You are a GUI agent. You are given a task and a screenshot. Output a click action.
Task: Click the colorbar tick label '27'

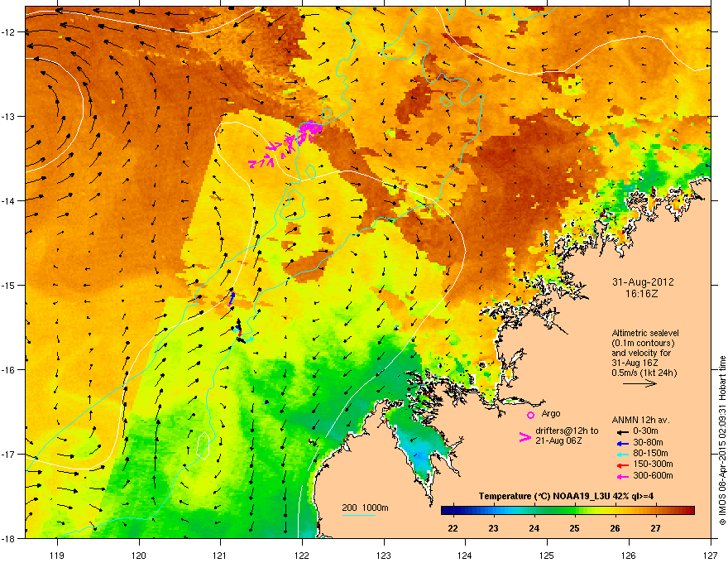coord(655,528)
